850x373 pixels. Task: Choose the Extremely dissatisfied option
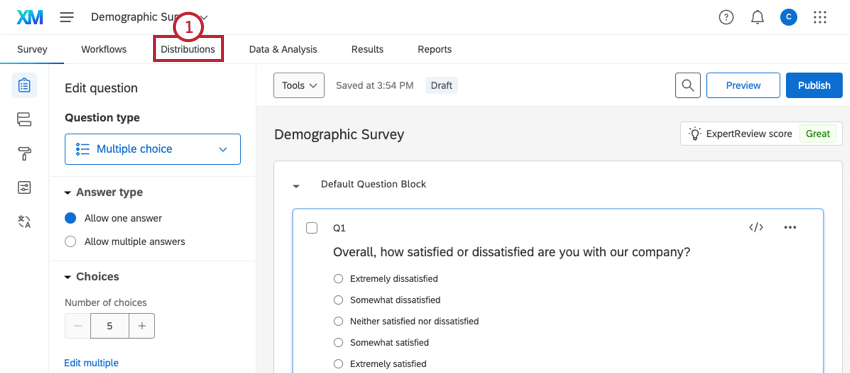[x=339, y=279]
